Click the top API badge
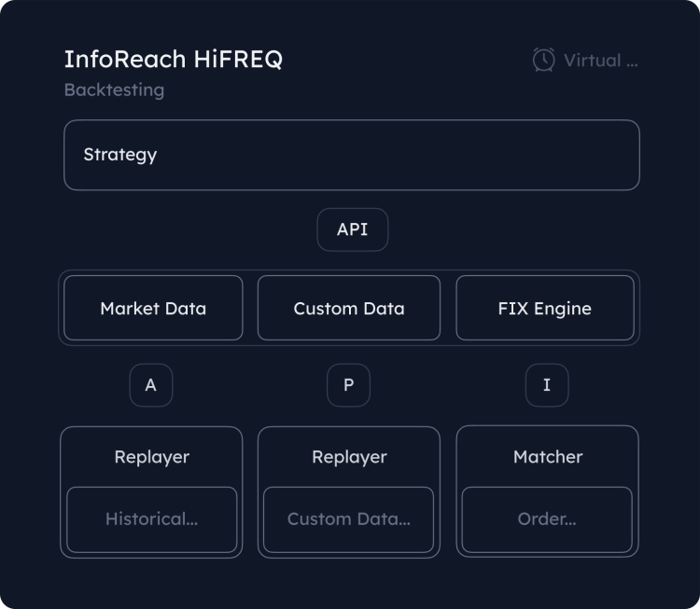This screenshot has width=700, height=609. (352, 229)
